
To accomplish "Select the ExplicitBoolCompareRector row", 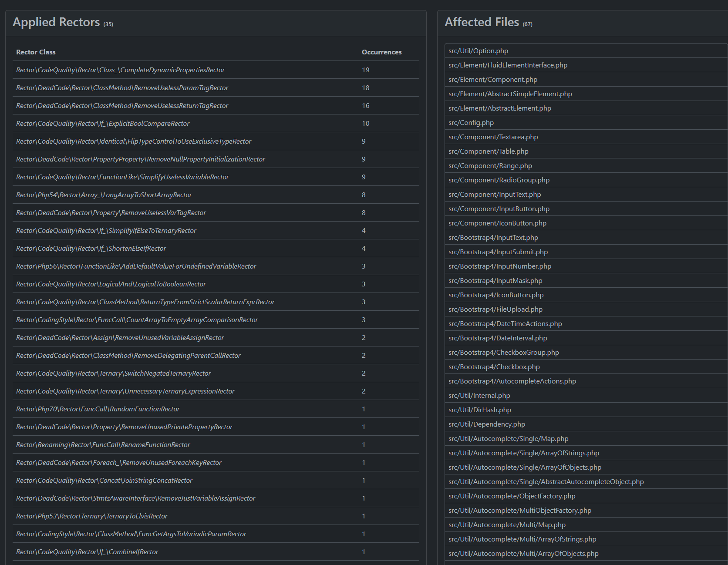I will (x=216, y=123).
